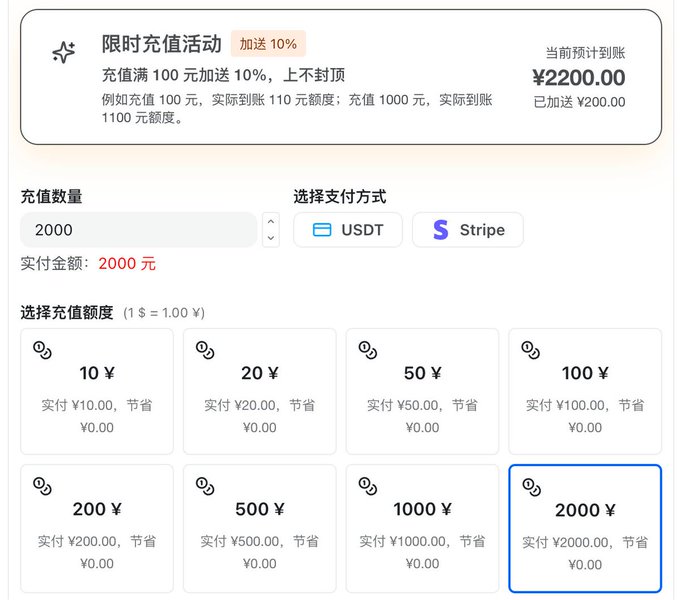Click the coin icon on 1000 ¥ card

(368, 486)
